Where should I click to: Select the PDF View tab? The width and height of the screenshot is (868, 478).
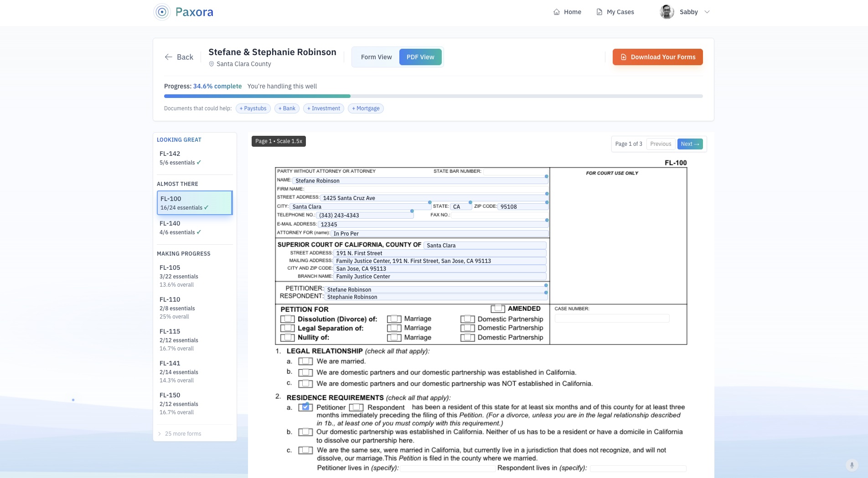(420, 57)
